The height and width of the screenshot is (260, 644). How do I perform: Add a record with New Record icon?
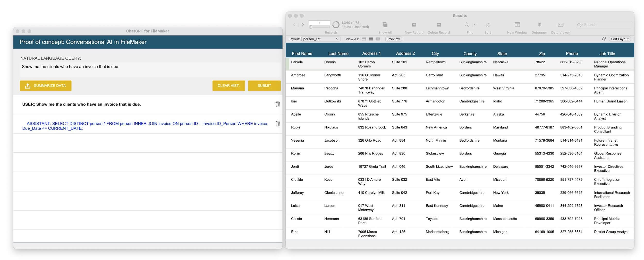414,25
